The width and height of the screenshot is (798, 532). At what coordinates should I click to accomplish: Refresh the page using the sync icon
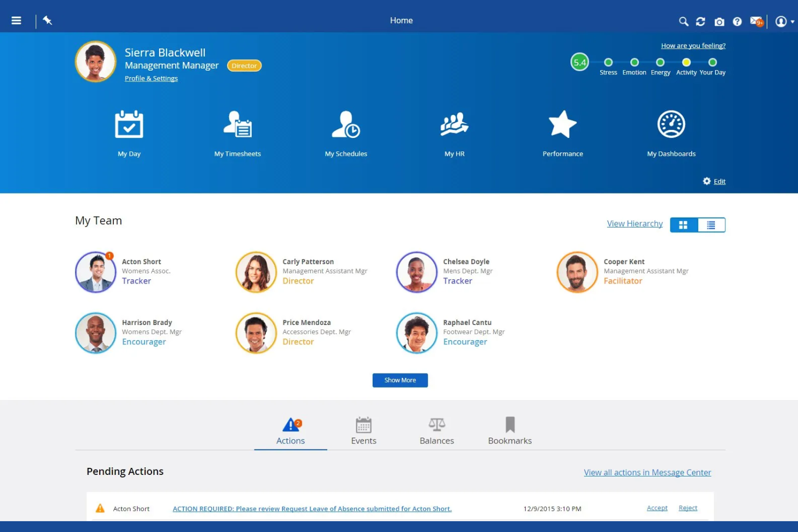[x=700, y=21]
